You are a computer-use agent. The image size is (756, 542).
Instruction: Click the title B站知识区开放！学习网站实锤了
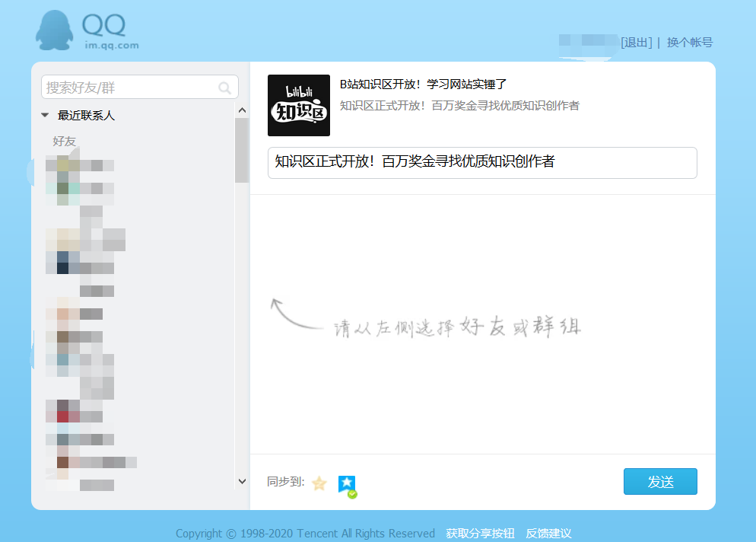[x=423, y=84]
